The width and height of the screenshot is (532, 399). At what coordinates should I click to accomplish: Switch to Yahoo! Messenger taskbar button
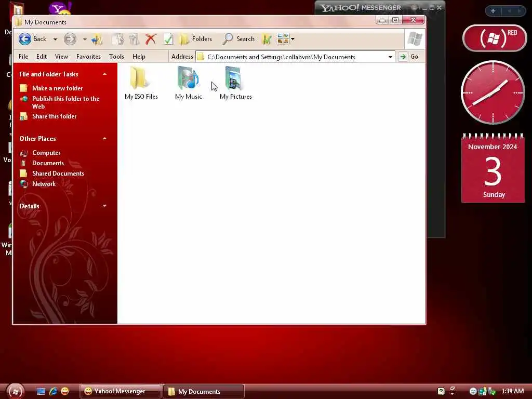pyautogui.click(x=120, y=391)
